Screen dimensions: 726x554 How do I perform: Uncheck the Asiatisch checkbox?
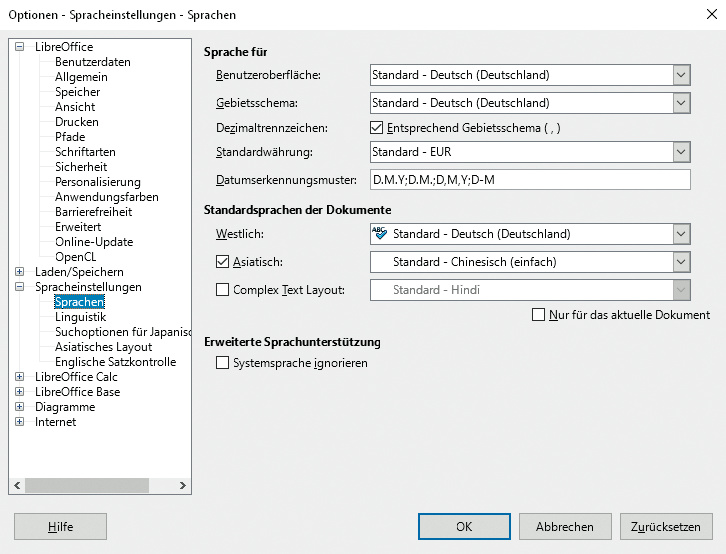coord(222,262)
